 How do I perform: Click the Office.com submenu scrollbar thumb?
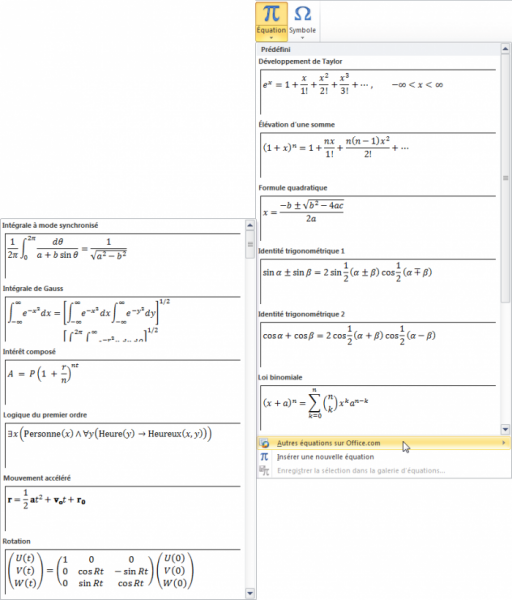tap(250, 245)
